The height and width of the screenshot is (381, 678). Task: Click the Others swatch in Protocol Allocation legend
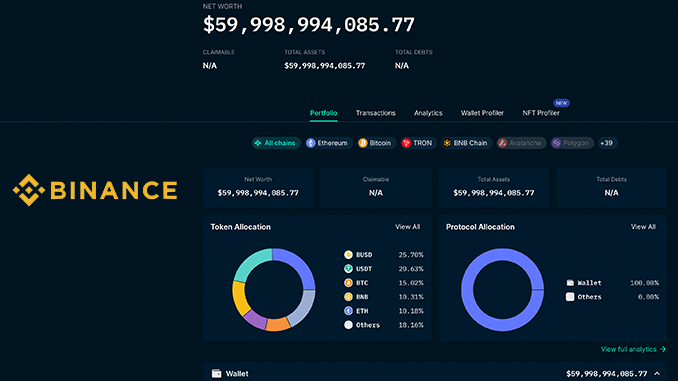(570, 297)
